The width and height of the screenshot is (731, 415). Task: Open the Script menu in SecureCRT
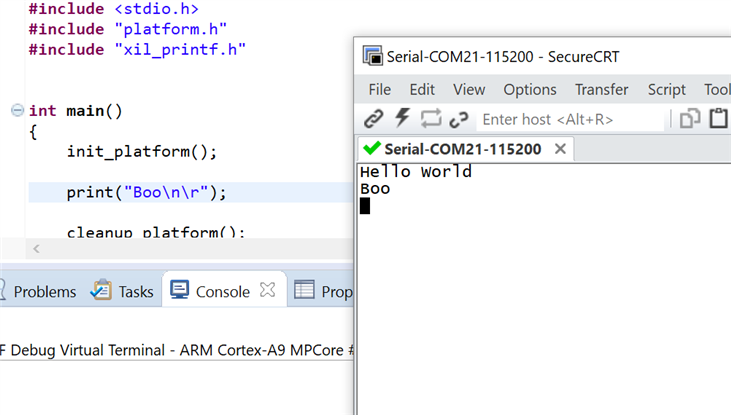(x=666, y=90)
